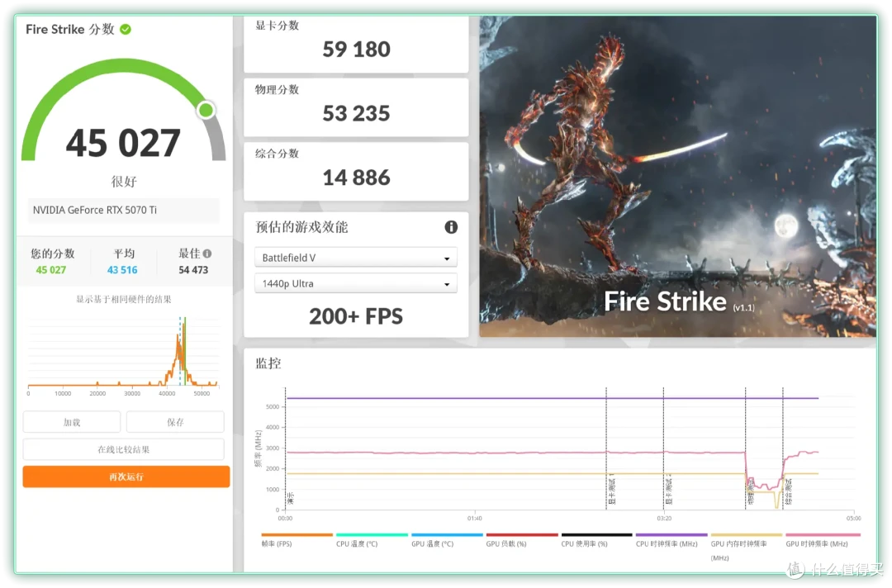Toggle the GPU 时钟频率 (MHz) legend swatch

823,534
